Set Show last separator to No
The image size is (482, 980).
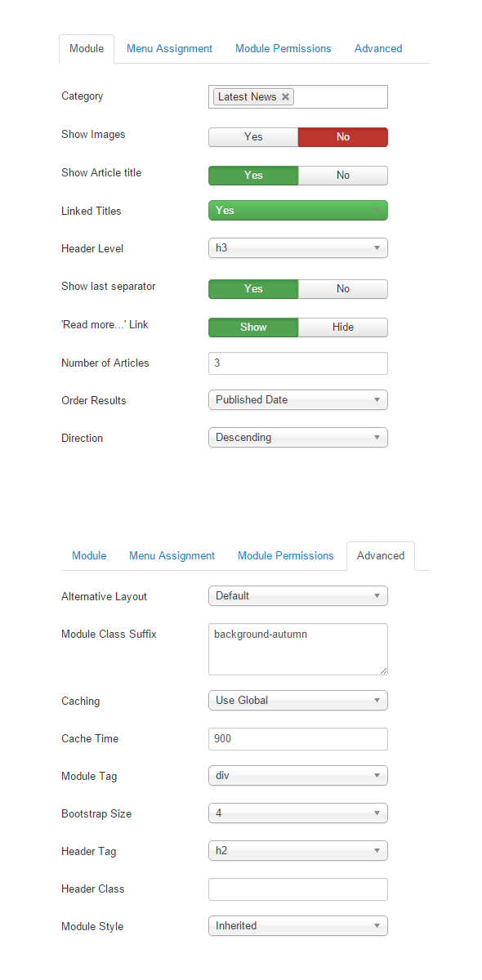[343, 289]
